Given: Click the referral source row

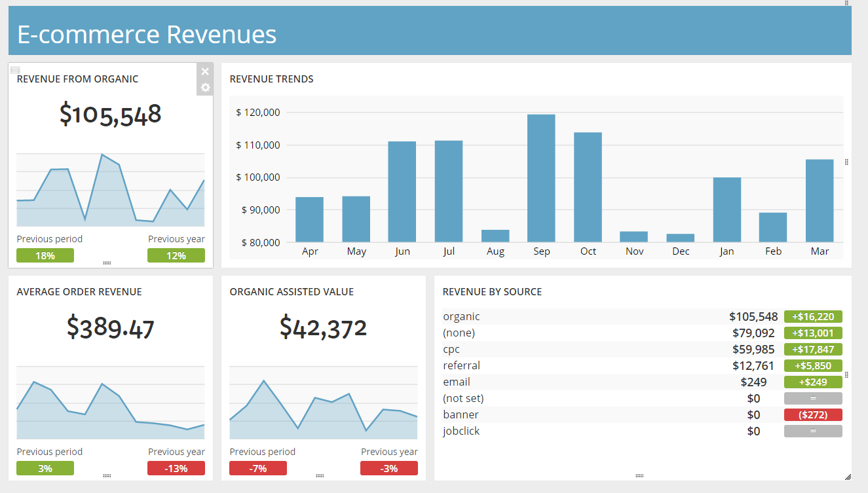Looking at the screenshot, I should 642,365.
